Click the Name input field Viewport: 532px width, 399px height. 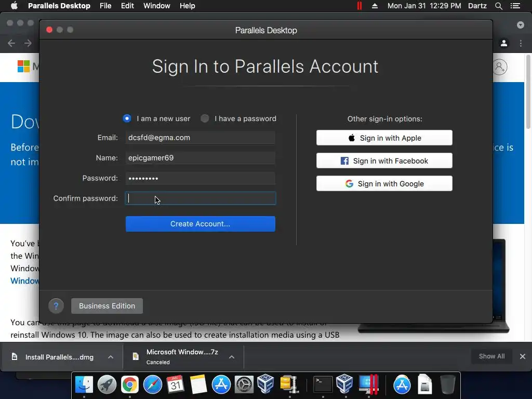[200, 158]
